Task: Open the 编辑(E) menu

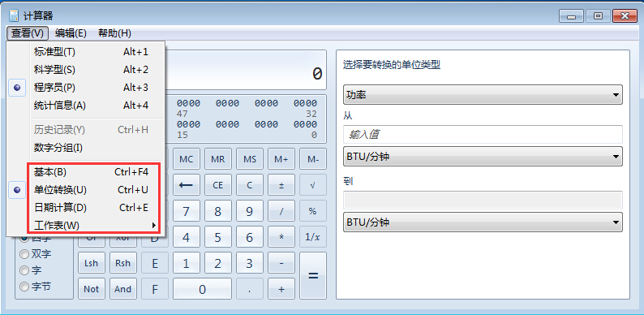Action: pyautogui.click(x=71, y=33)
